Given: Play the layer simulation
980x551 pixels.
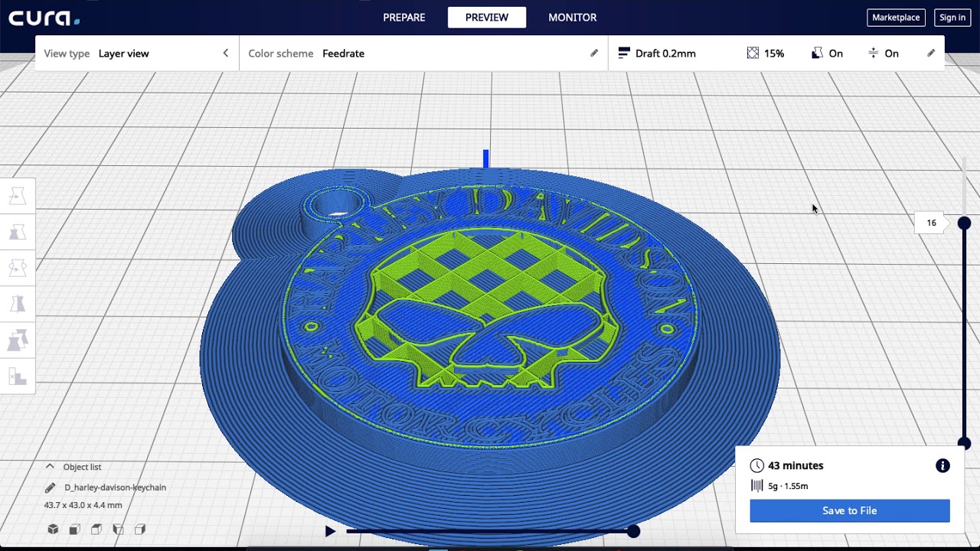Looking at the screenshot, I should 330,531.
